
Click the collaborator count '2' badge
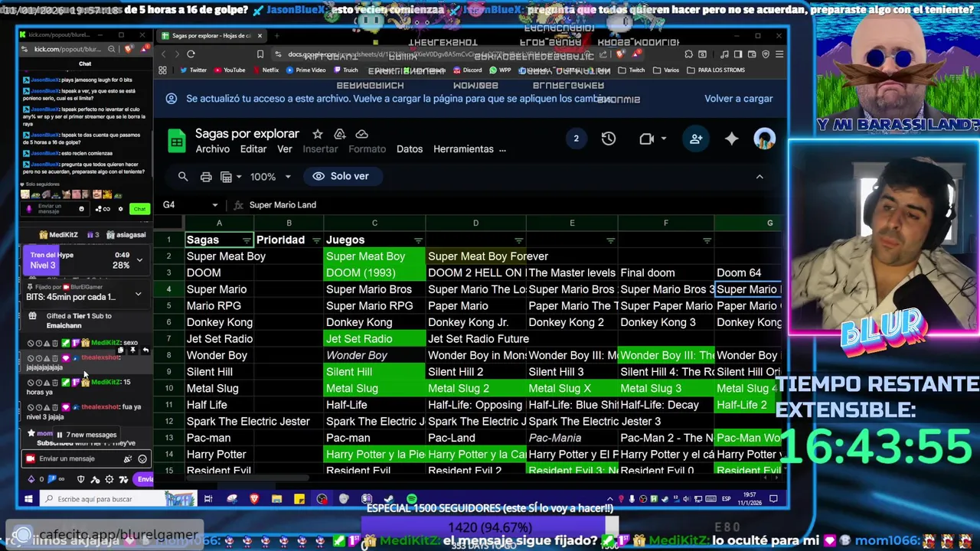coord(576,139)
